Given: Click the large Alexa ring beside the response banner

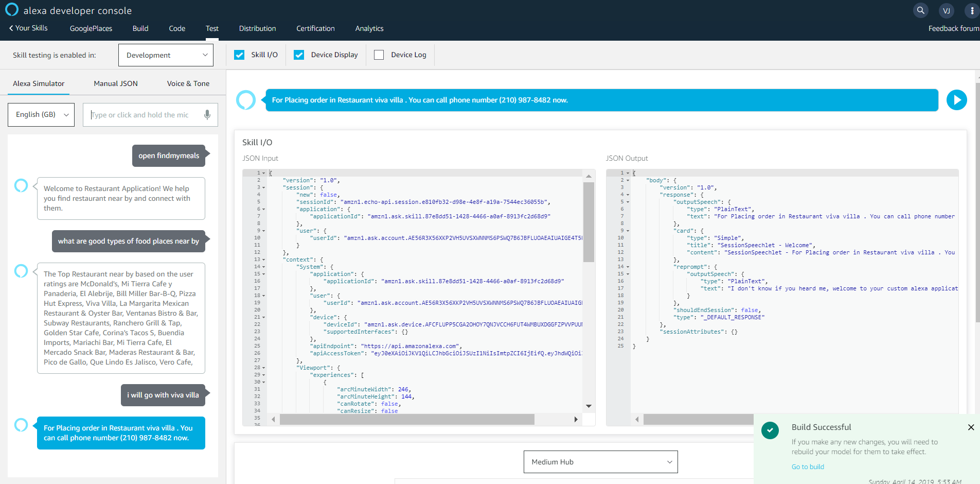Looking at the screenshot, I should coord(246,100).
